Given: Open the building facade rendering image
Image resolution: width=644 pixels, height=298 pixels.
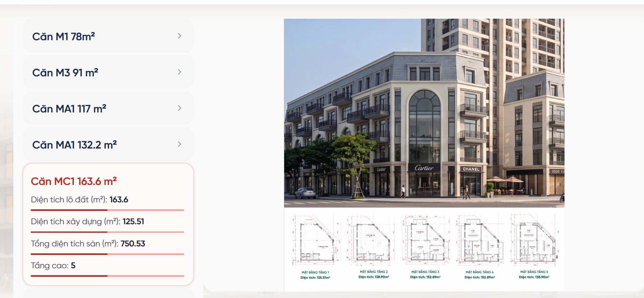Looking at the screenshot, I should [x=424, y=113].
